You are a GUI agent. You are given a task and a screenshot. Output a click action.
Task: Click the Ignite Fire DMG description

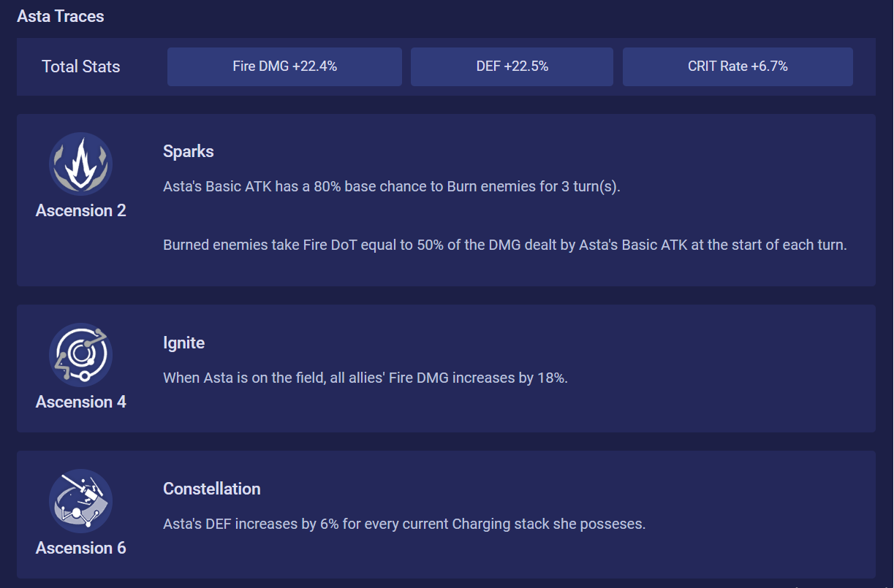(365, 378)
